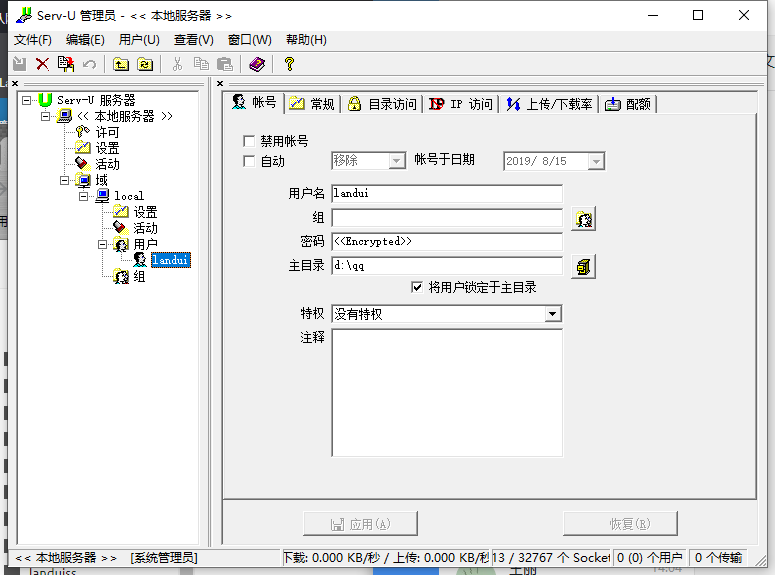This screenshot has height=575, width=775.
Task: Open the 帮助(H) menu
Action: click(306, 40)
